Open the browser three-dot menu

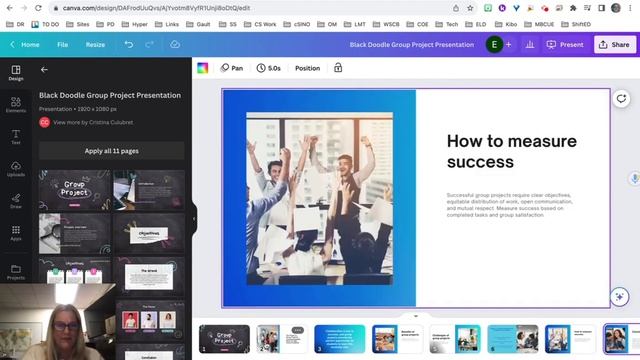631,8
